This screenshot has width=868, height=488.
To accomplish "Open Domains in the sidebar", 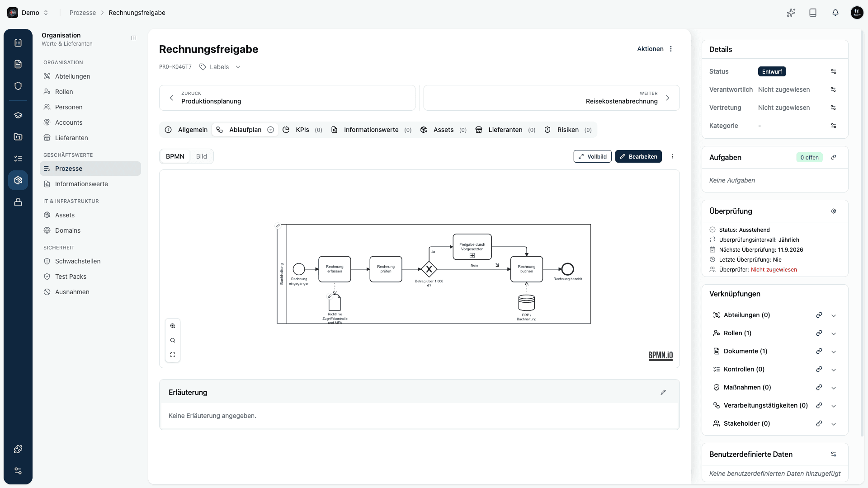I will pyautogui.click(x=90, y=230).
